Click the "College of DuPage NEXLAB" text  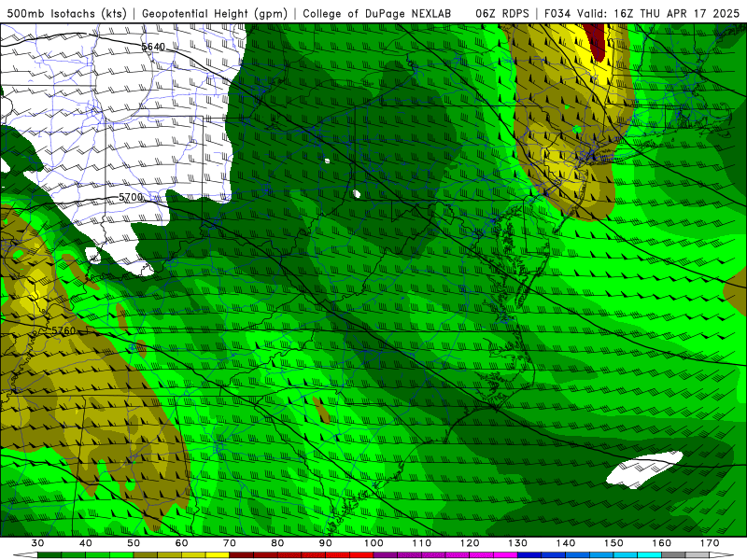377,13
